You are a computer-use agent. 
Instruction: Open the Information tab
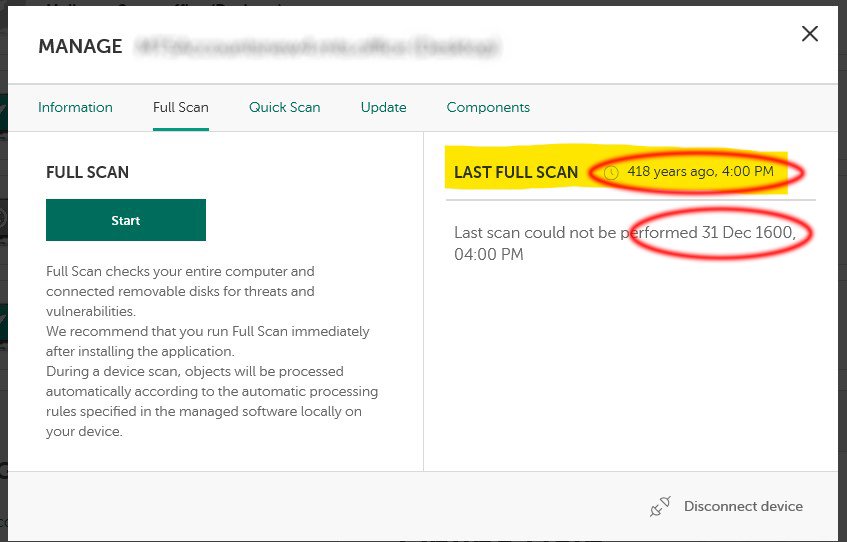[x=75, y=107]
